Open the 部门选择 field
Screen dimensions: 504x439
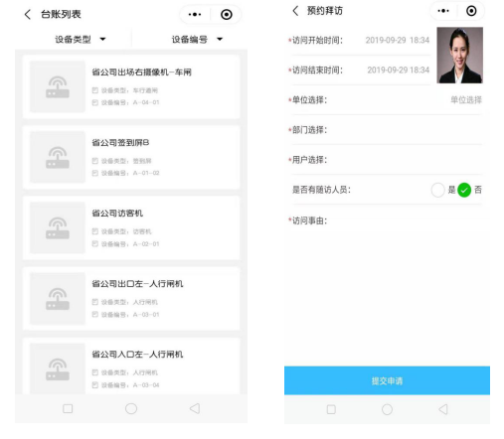(x=387, y=130)
